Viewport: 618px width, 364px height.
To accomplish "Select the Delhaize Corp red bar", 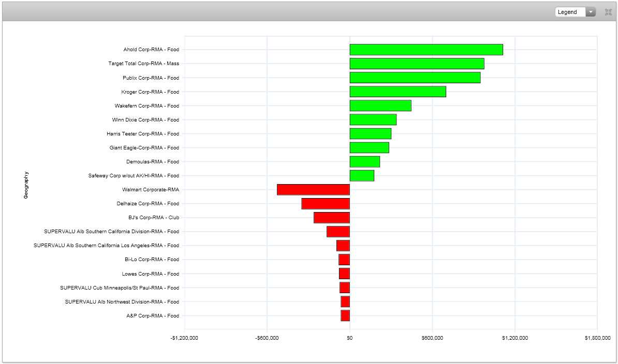I will [326, 204].
